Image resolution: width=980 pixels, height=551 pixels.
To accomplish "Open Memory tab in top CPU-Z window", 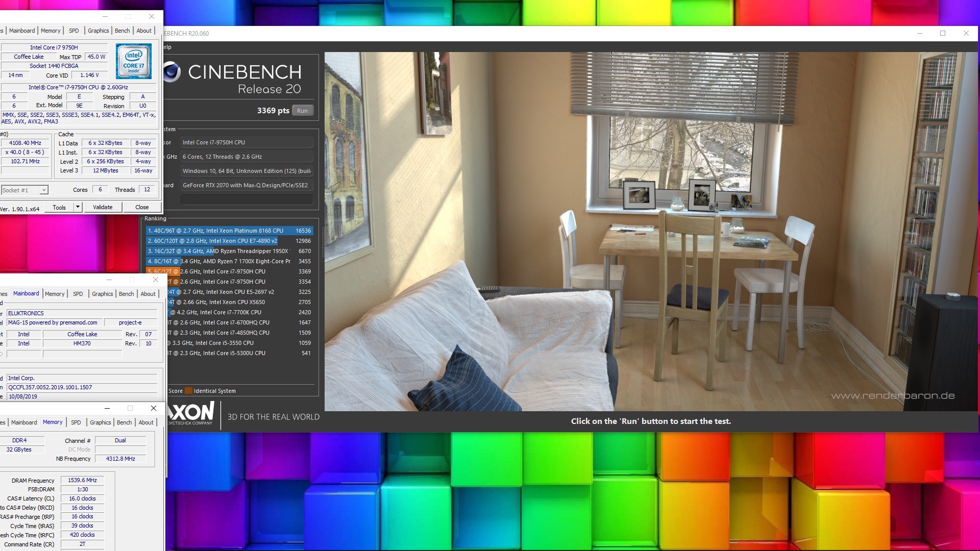I will pos(51,31).
